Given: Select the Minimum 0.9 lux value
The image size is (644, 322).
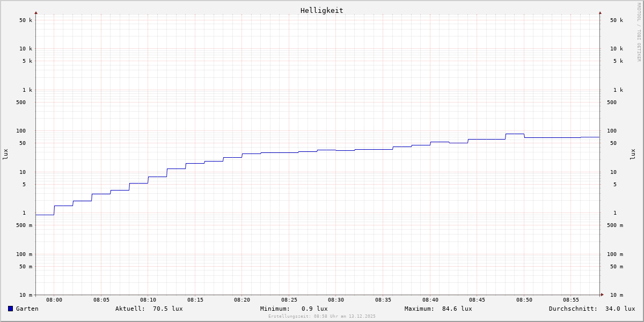Looking at the screenshot, I should point(314,309).
